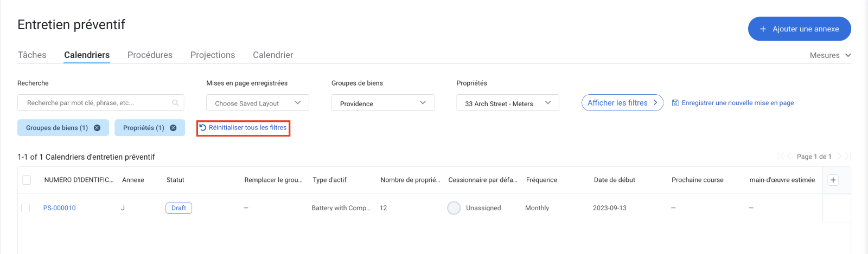Viewport: 868px width, 254px height.
Task: Expand the Providence asset group dropdown
Action: pos(382,103)
